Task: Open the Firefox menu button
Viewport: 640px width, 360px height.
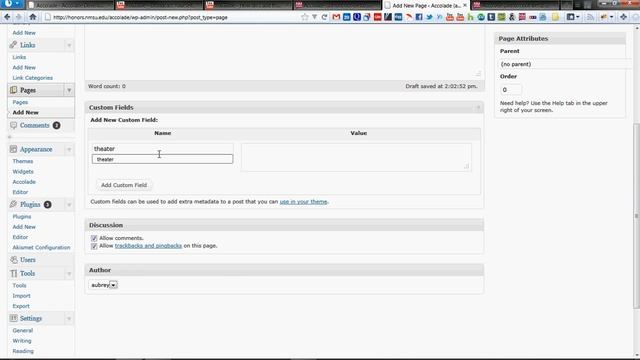Action: (11, 4)
